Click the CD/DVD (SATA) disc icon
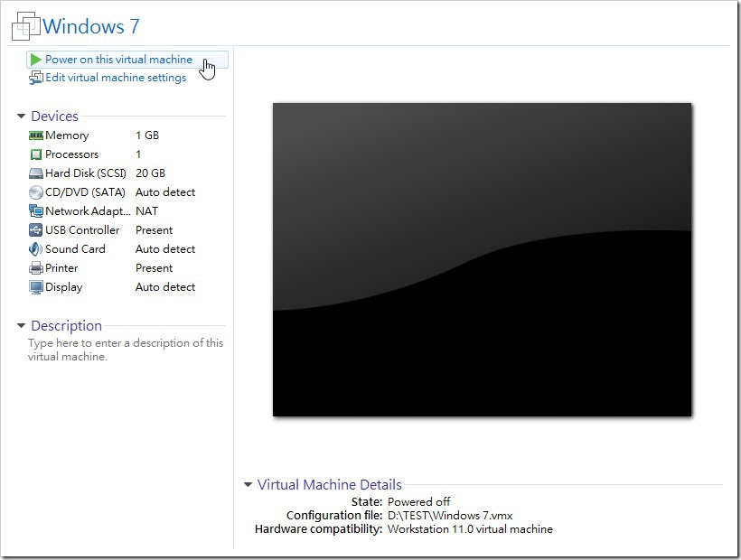Image resolution: width=741 pixels, height=560 pixels. coord(36,192)
